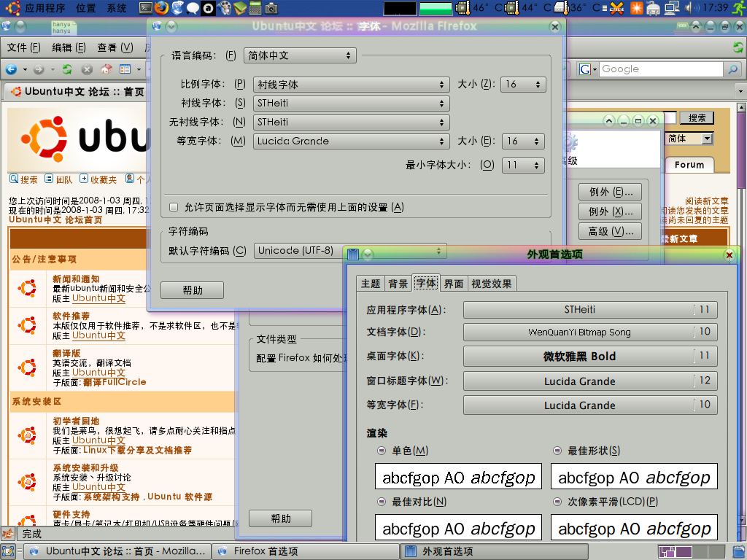Select the 最佳形状 rendering radio button
The width and height of the screenshot is (747, 560).
click(x=557, y=451)
